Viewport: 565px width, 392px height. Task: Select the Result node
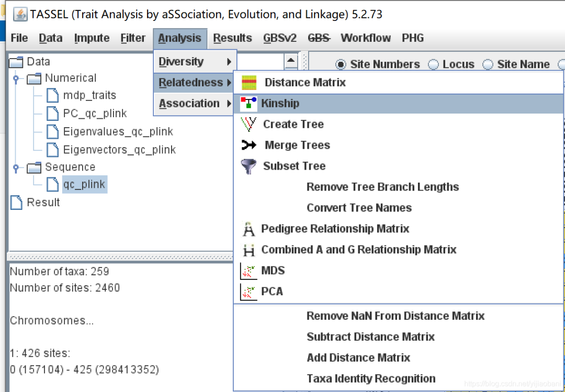(x=43, y=203)
